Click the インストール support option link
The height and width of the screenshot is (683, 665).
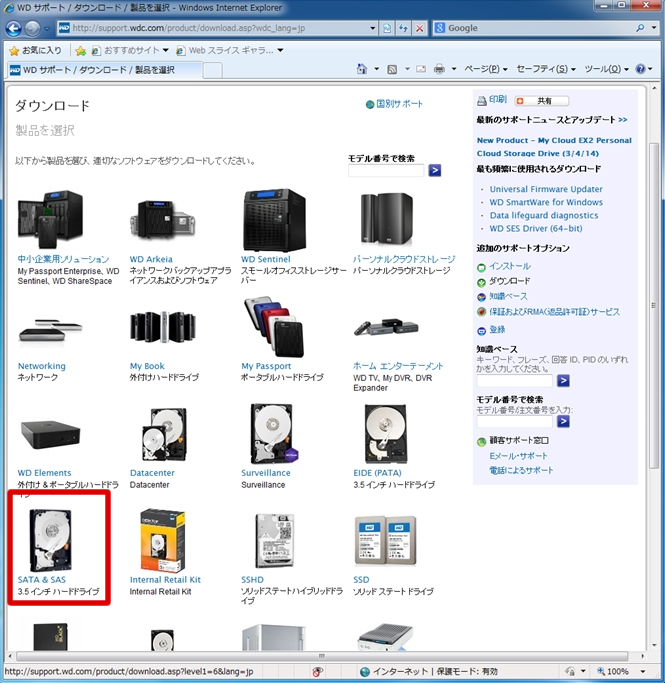tap(510, 266)
